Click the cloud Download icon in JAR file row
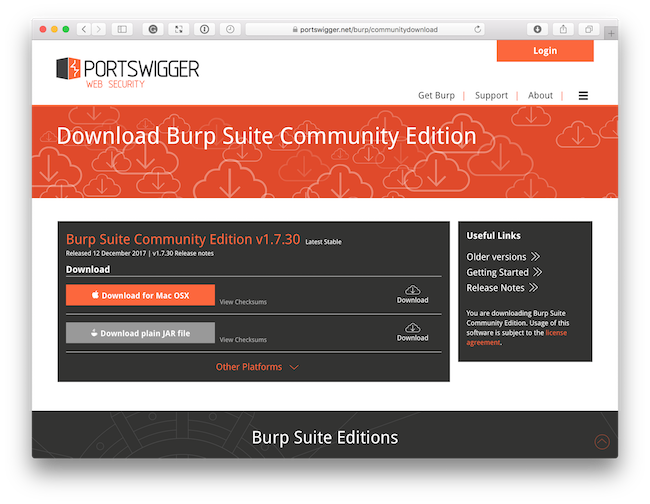 point(412,332)
